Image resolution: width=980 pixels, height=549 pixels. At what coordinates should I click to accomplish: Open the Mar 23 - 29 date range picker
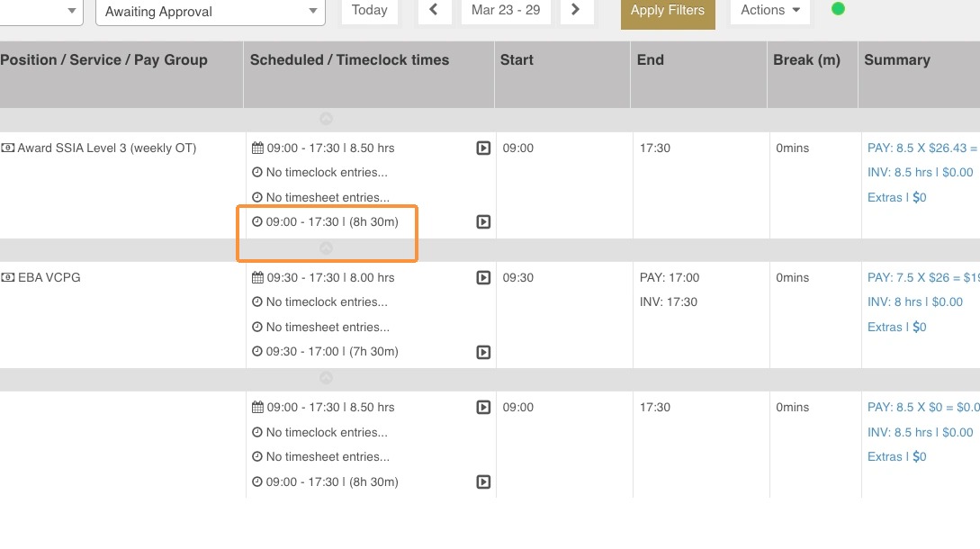click(x=506, y=10)
